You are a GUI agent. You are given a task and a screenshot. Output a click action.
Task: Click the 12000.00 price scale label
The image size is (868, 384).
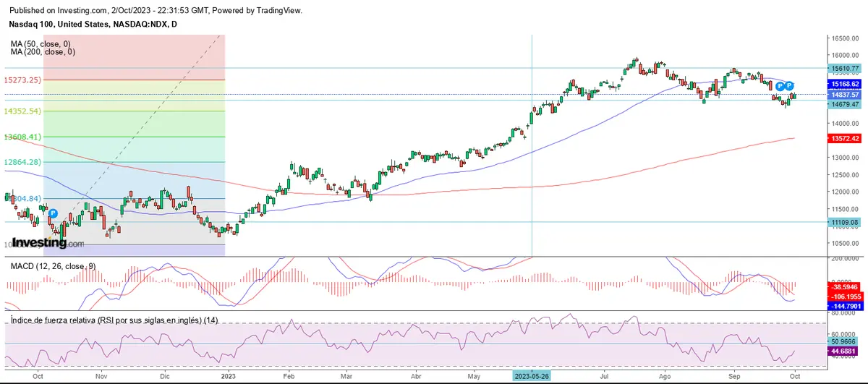pyautogui.click(x=845, y=192)
